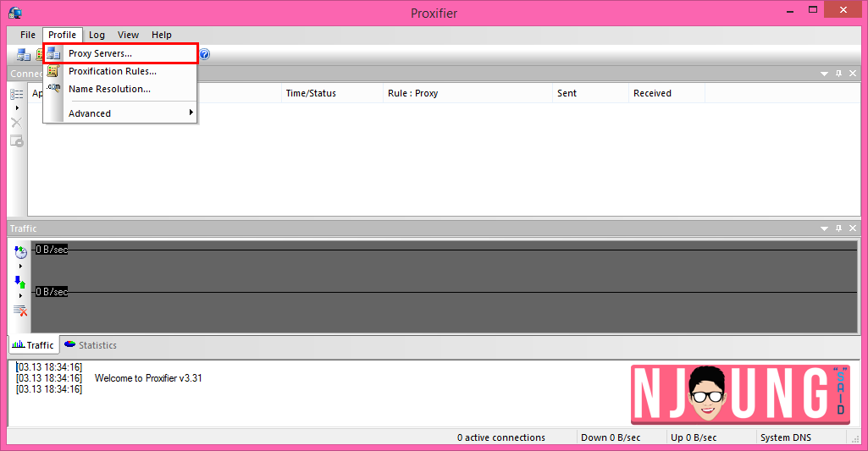Click Up 0 B/sec status entry
Screen dimensions: 868x451
pos(694,437)
